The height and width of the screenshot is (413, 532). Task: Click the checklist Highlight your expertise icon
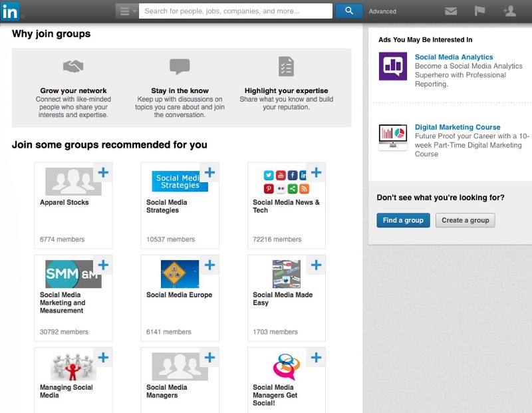[x=286, y=67]
